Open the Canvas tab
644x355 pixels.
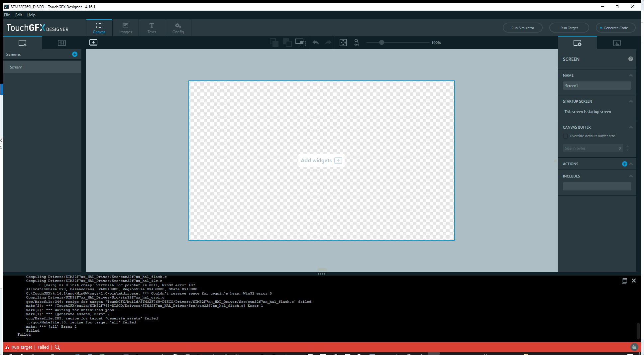pos(99,28)
